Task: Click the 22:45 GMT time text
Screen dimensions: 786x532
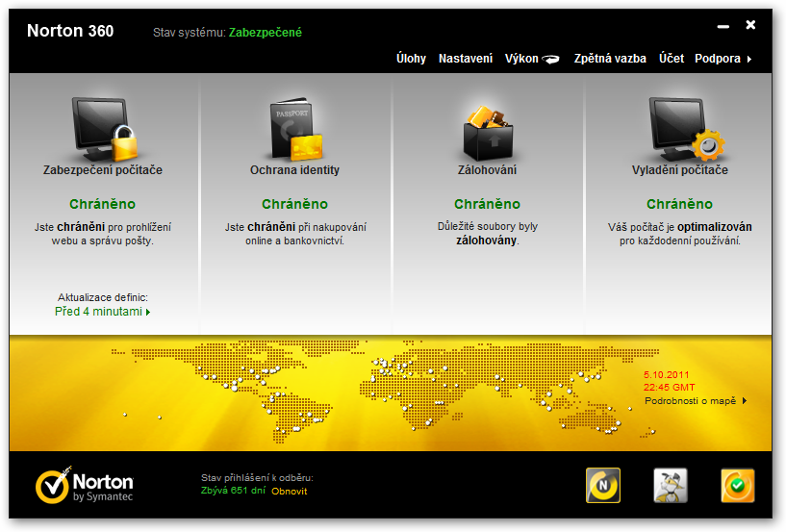Action: [669, 387]
